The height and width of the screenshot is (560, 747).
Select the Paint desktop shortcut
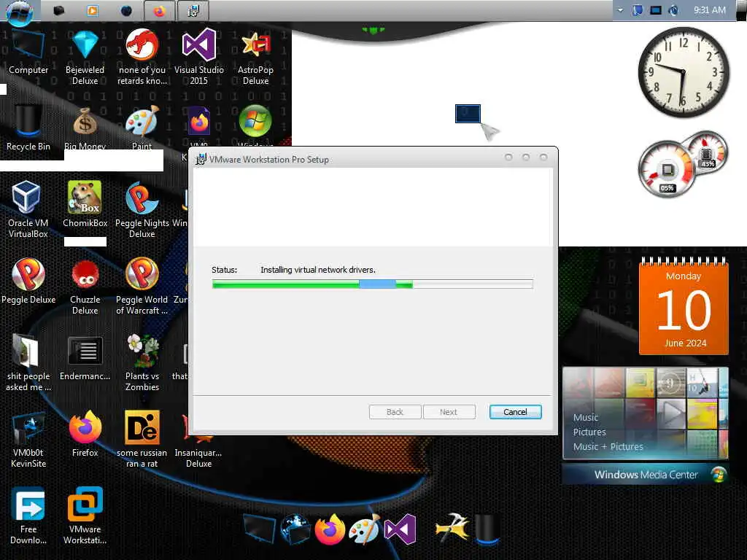[142, 128]
